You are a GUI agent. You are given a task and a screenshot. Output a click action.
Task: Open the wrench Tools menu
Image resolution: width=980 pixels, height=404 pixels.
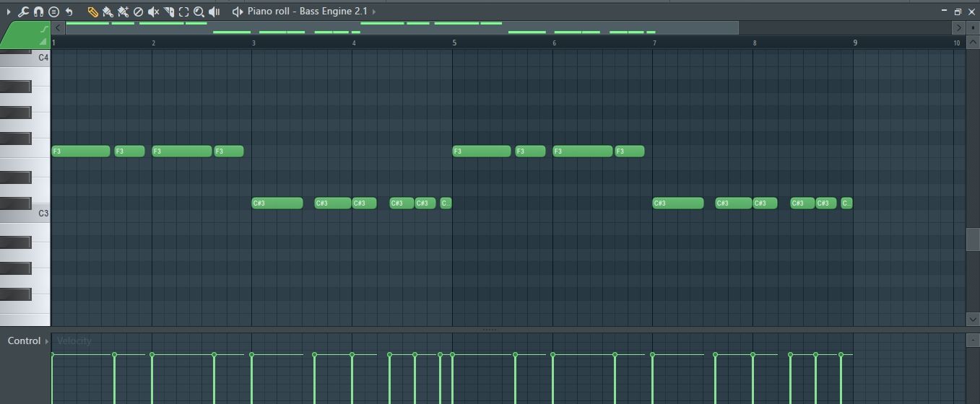[x=23, y=12]
